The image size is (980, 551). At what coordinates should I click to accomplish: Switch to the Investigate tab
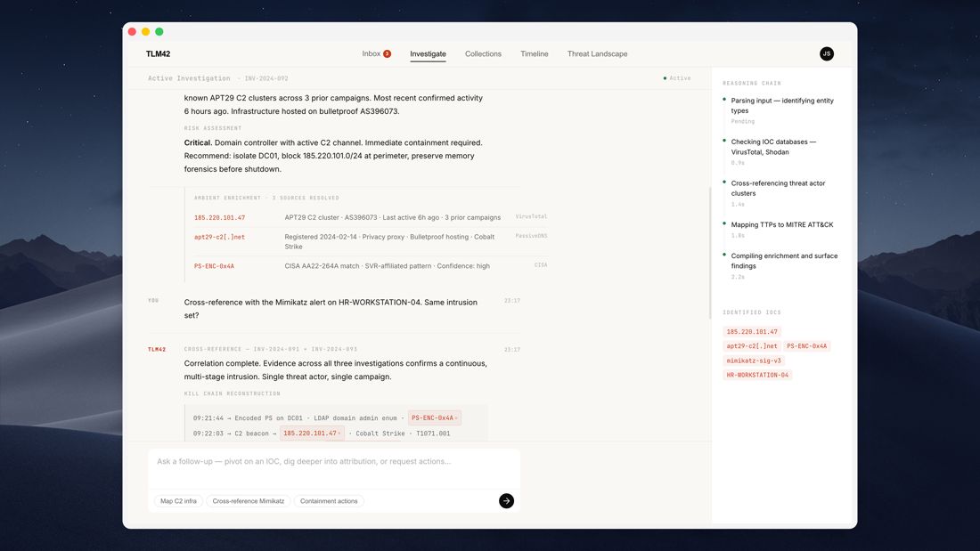(429, 54)
